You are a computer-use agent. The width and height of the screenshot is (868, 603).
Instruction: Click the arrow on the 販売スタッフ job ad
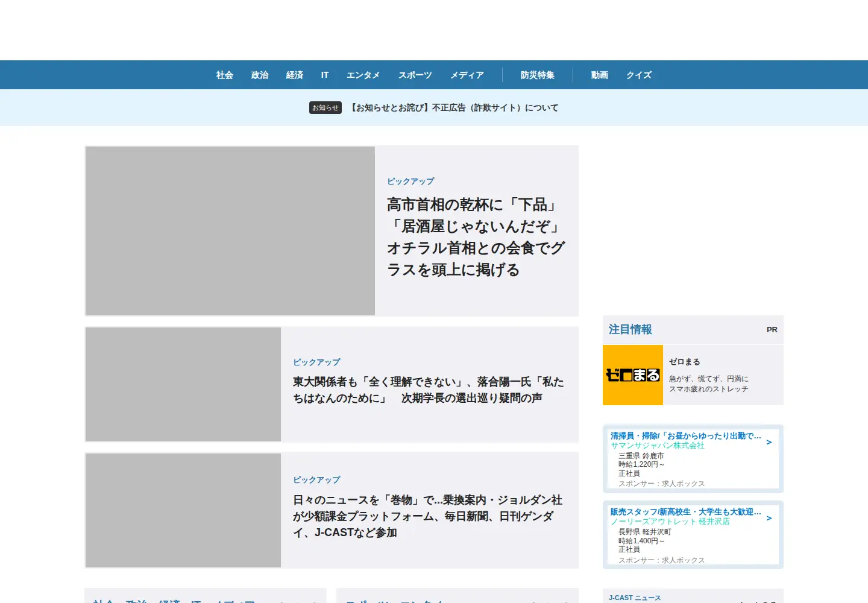pos(769,518)
